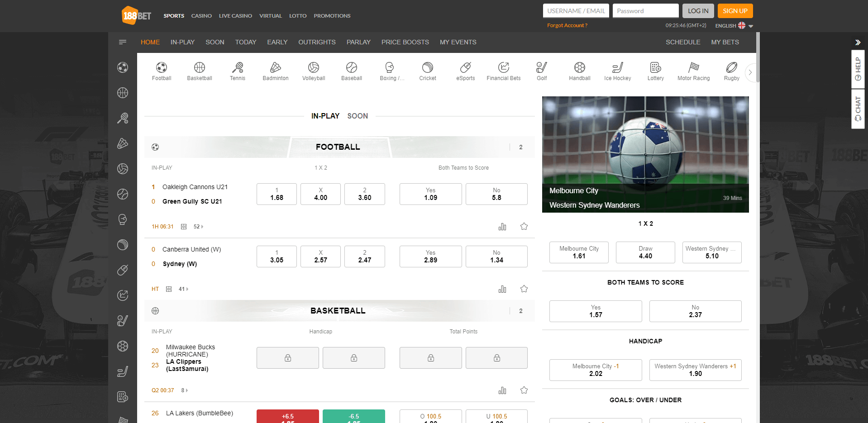The height and width of the screenshot is (423, 868).
Task: Choose eSports in the sports carousel
Action: click(466, 71)
